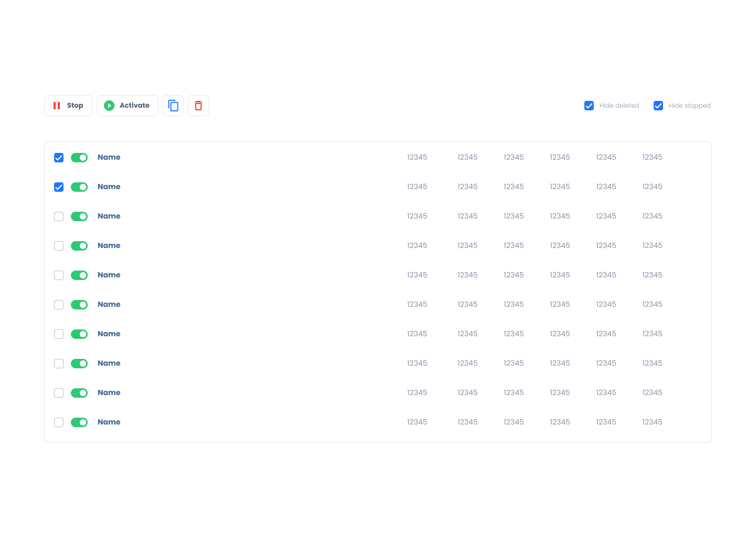Open the last row's Name entry

coord(109,422)
